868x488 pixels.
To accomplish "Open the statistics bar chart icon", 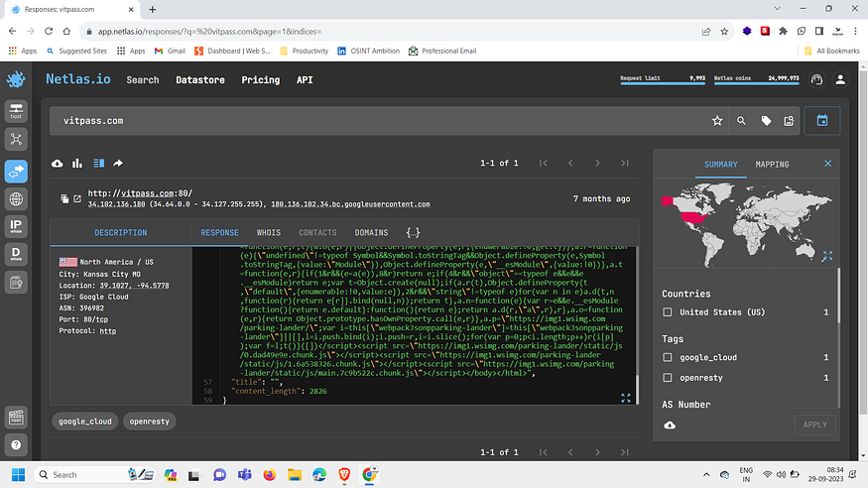I will [x=77, y=164].
